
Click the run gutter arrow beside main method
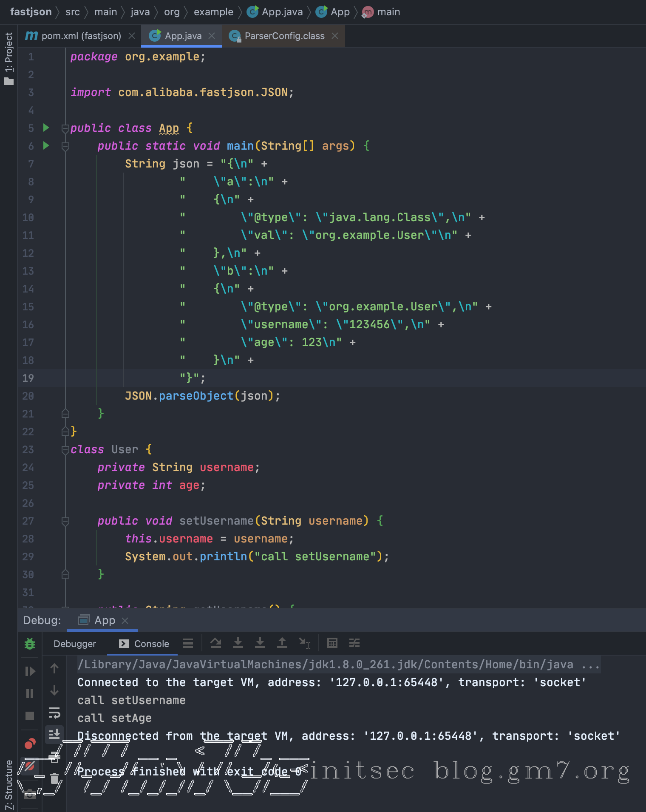click(46, 146)
